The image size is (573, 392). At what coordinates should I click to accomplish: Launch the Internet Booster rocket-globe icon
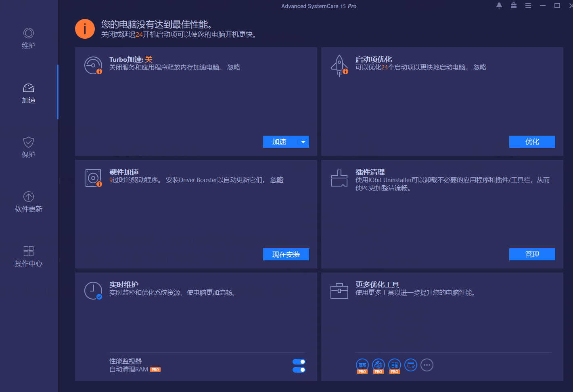coord(379,365)
